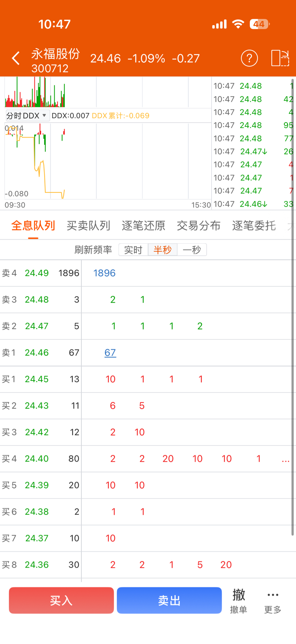Select the 卖4 price 24.49

point(37,273)
